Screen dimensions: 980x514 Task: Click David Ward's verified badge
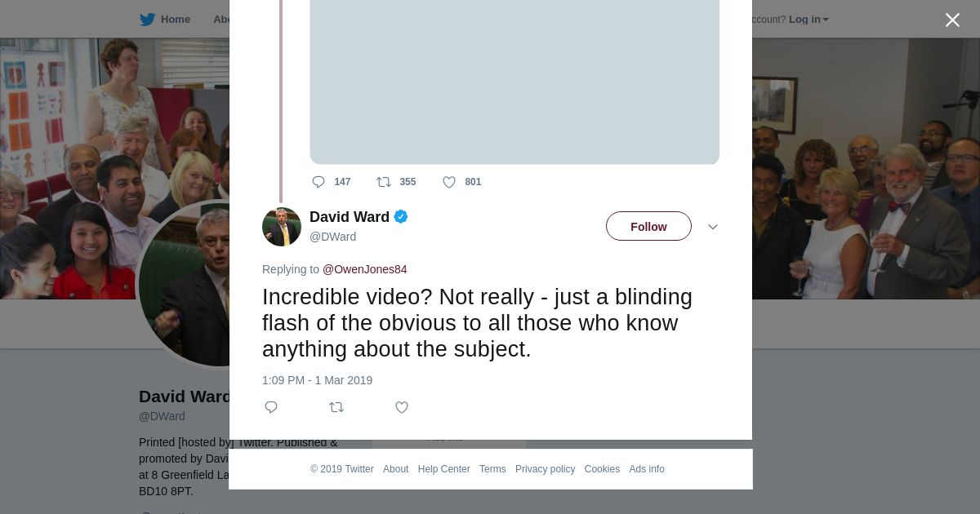401,217
